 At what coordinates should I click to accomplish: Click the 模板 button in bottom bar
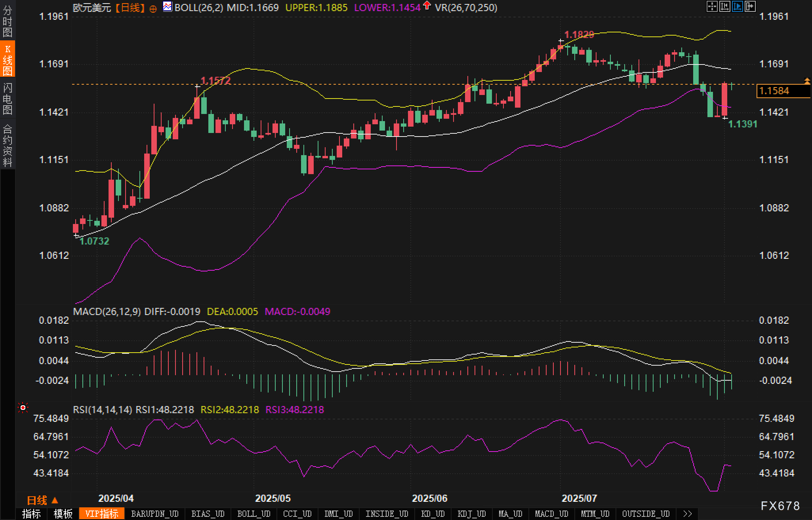(63, 514)
